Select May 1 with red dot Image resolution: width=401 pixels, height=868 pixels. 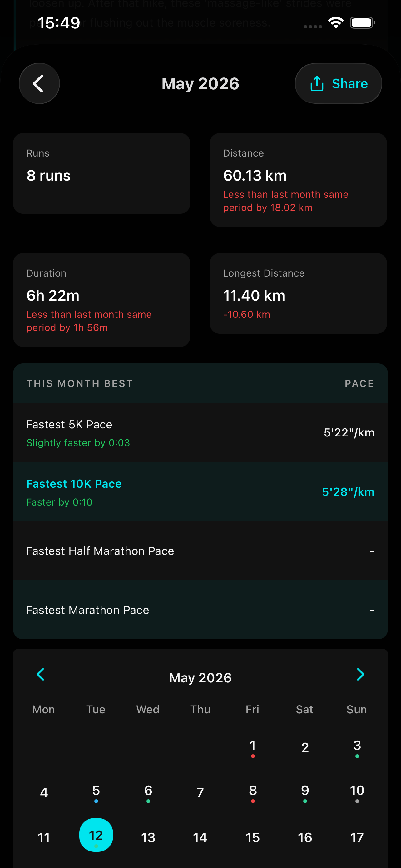[253, 747]
